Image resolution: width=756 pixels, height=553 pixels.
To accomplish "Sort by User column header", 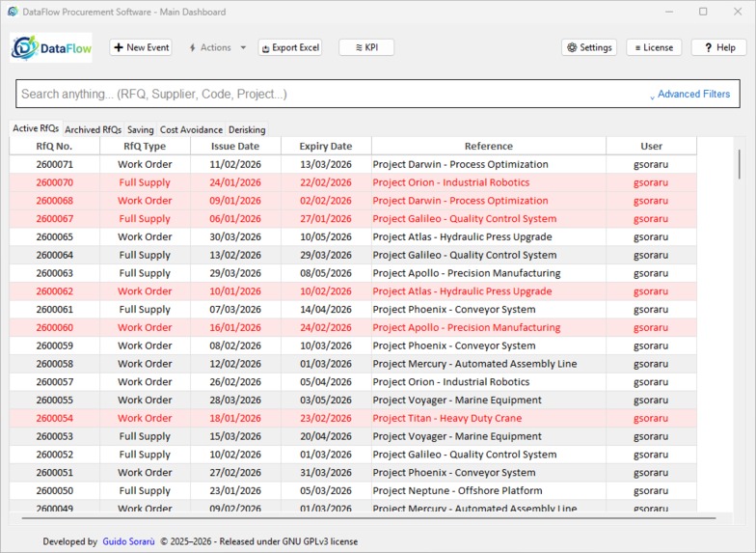I will (x=651, y=147).
